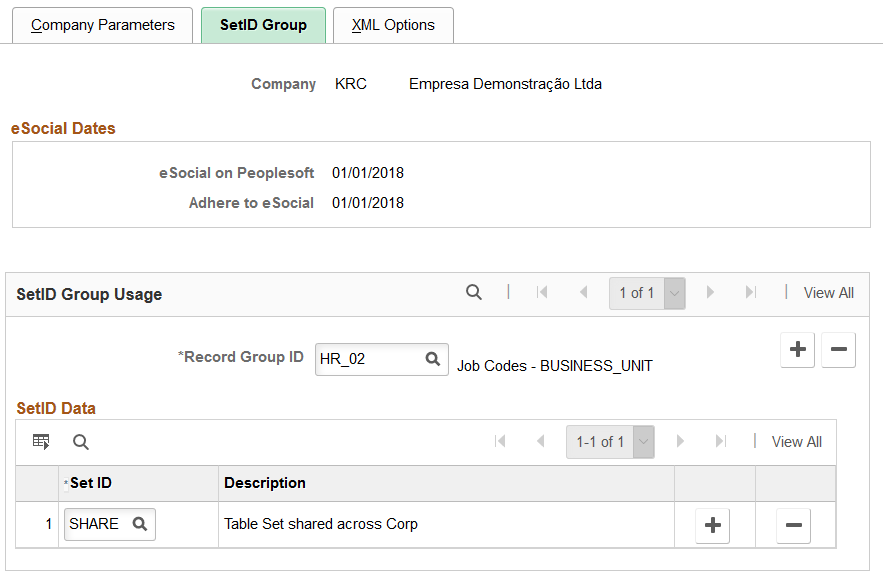Image resolution: width=883 pixels, height=580 pixels.
Task: Go to previous SetID Data row
Action: [541, 441]
